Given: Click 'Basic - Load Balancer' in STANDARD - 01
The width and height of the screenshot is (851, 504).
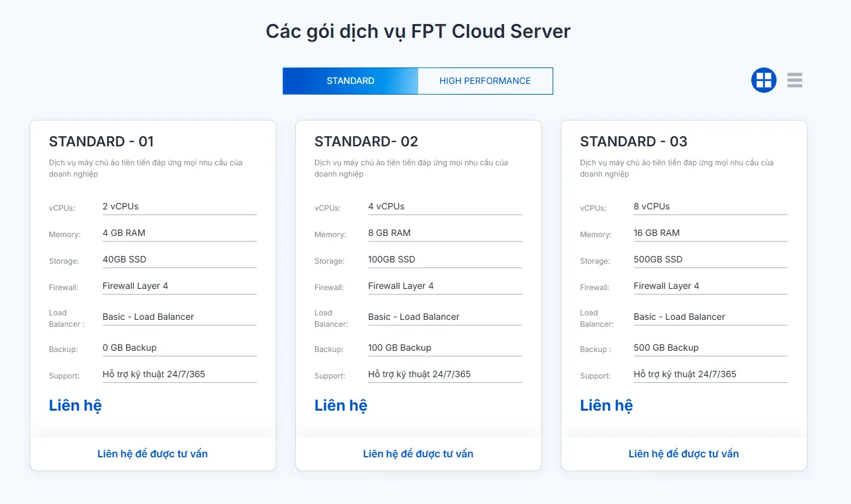Looking at the screenshot, I should coord(148,317).
